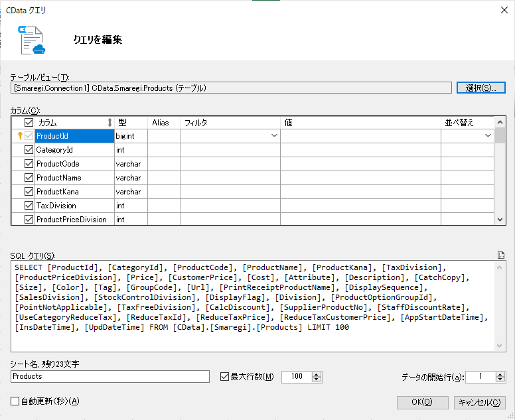This screenshot has width=515, height=420.
Task: Decrease the max rows value
Action: coord(317,380)
